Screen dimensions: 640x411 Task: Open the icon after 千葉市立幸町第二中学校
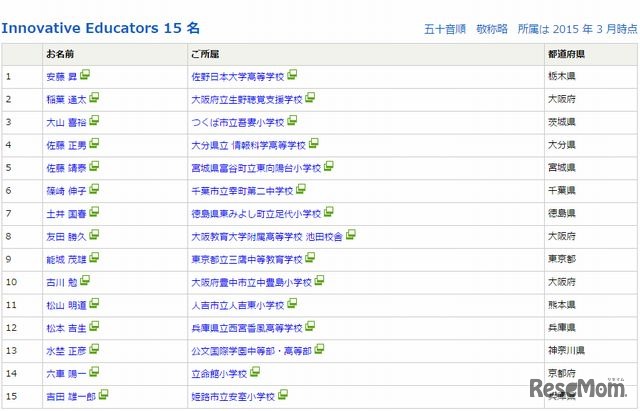pos(301,189)
